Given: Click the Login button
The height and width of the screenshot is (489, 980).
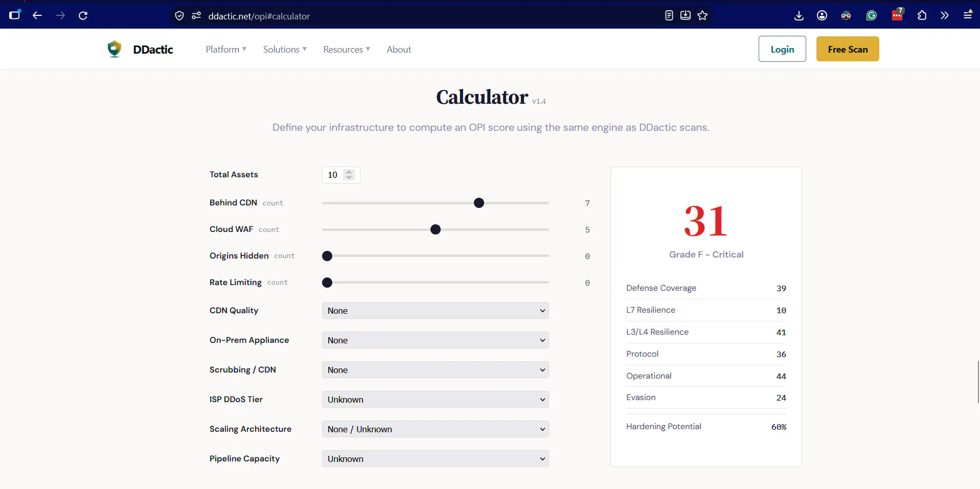Looking at the screenshot, I should pyautogui.click(x=782, y=49).
